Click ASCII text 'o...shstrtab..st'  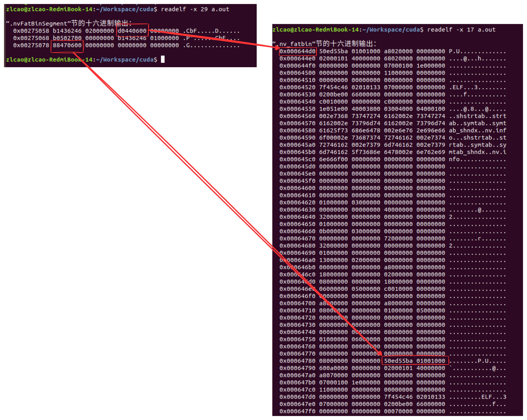pos(478,138)
